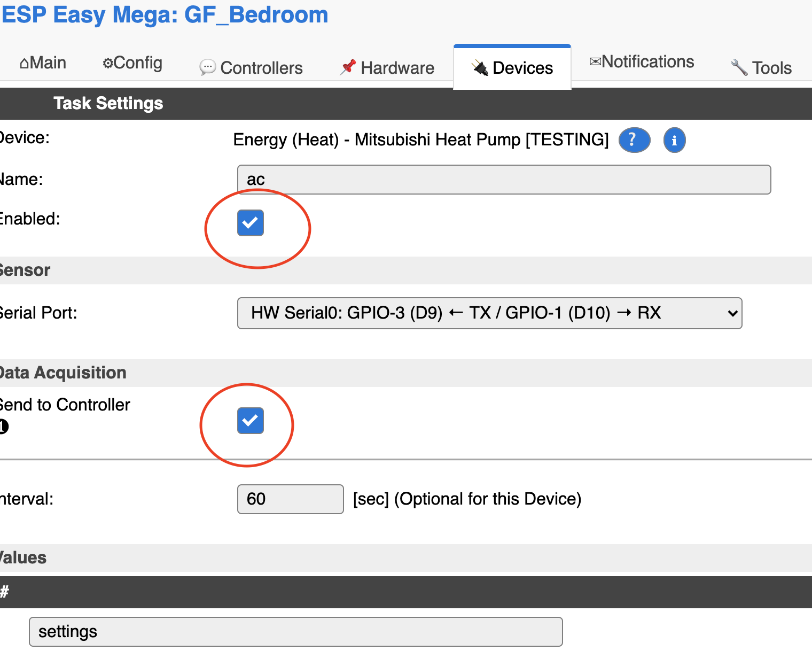812x666 pixels.
Task: Click the 'settings' value name field
Action: pyautogui.click(x=295, y=632)
